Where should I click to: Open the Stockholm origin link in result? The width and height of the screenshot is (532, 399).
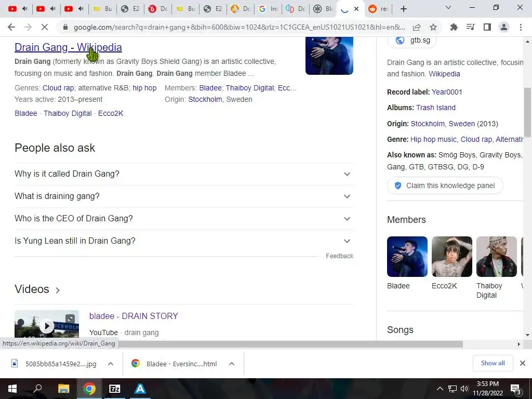[x=205, y=99]
